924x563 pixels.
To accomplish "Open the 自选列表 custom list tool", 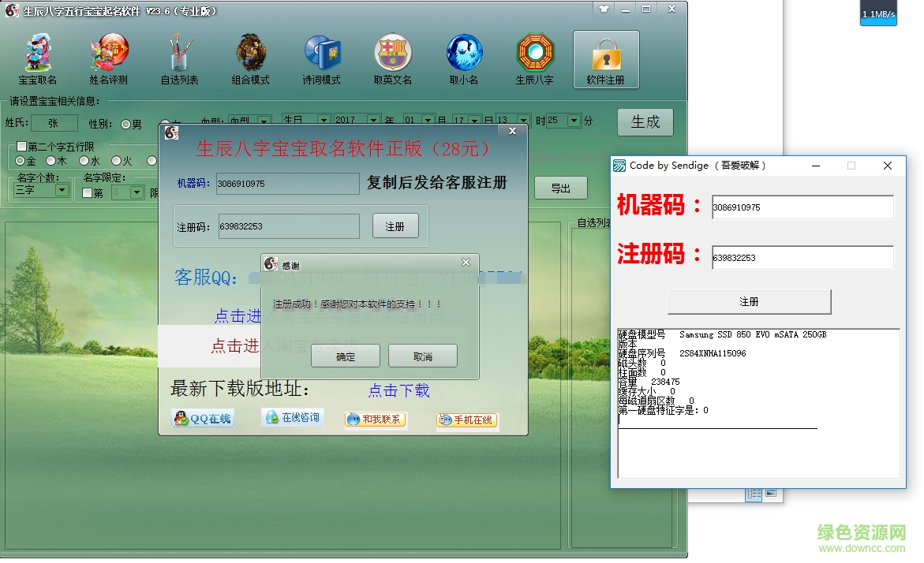I will (x=180, y=59).
